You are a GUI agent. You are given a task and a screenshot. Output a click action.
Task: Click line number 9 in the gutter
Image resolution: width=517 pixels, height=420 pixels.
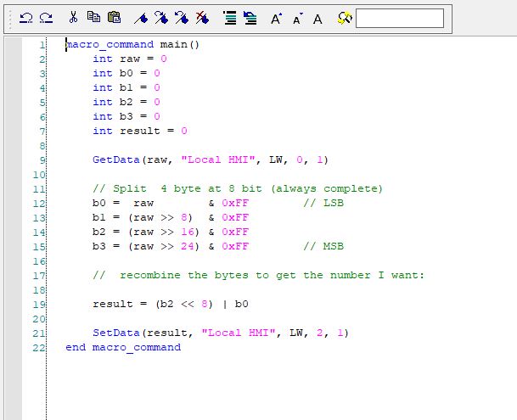tap(41, 160)
